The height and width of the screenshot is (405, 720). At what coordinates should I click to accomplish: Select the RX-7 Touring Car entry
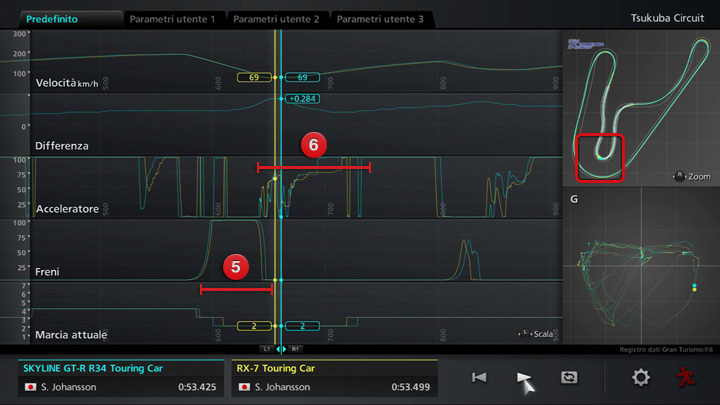[x=335, y=377]
